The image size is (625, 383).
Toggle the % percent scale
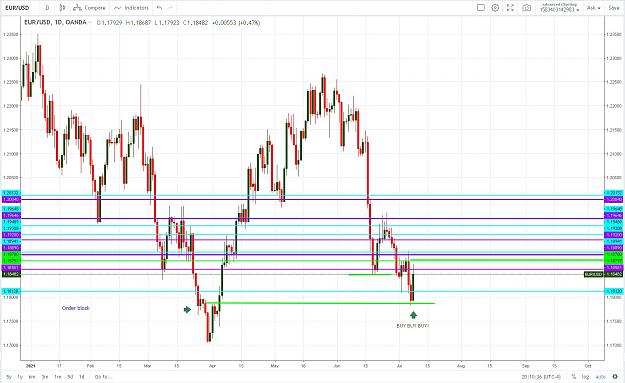coord(574,377)
